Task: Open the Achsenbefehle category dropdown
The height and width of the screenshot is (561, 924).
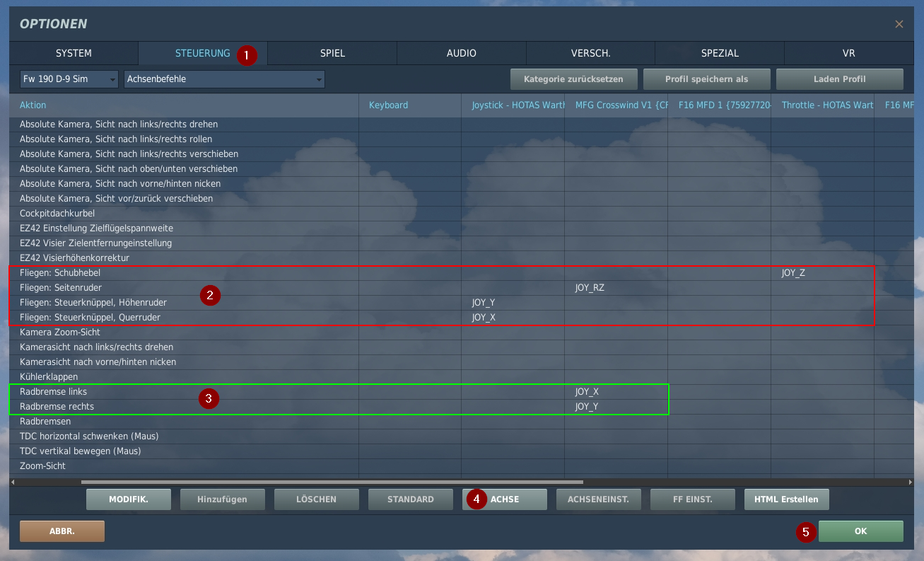Action: pyautogui.click(x=224, y=79)
